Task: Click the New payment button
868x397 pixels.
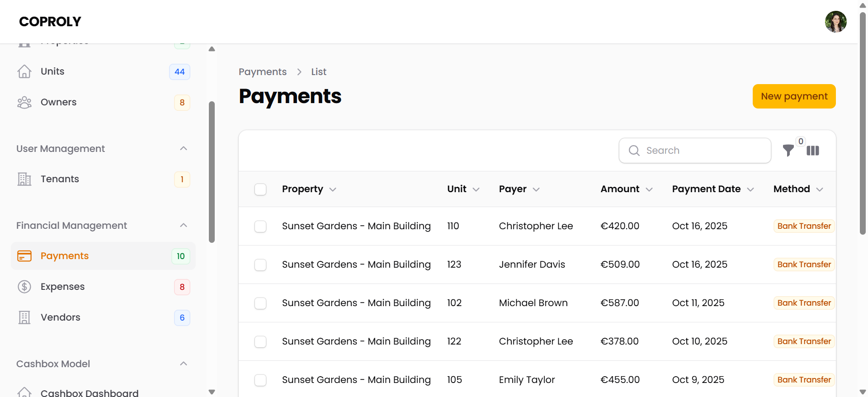Action: coord(794,96)
